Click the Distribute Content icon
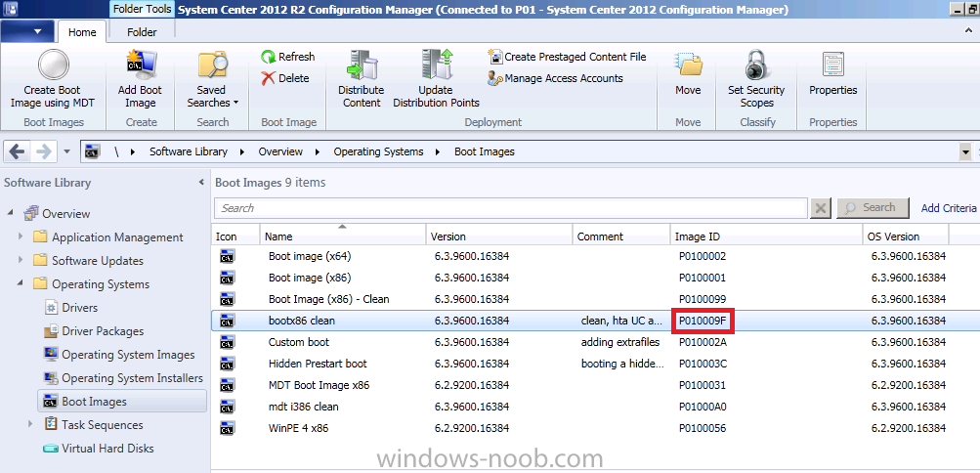Image resolution: width=980 pixels, height=473 pixels. pyautogui.click(x=362, y=64)
